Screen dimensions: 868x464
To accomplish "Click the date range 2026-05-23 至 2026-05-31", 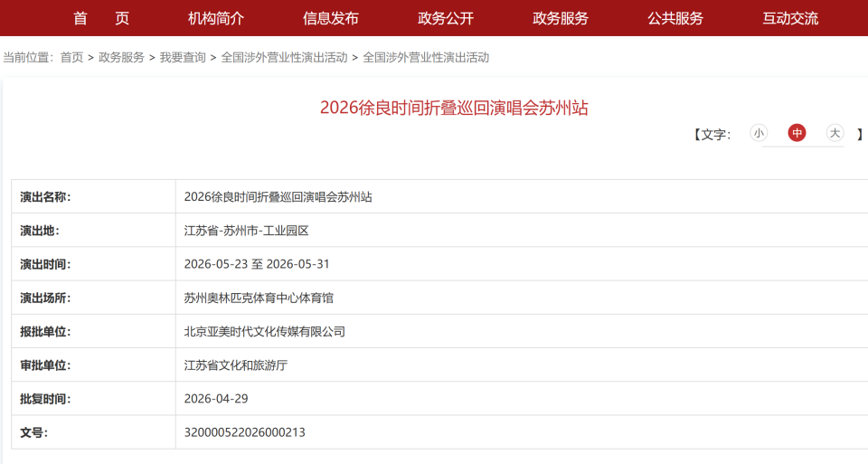I will pyautogui.click(x=257, y=265).
